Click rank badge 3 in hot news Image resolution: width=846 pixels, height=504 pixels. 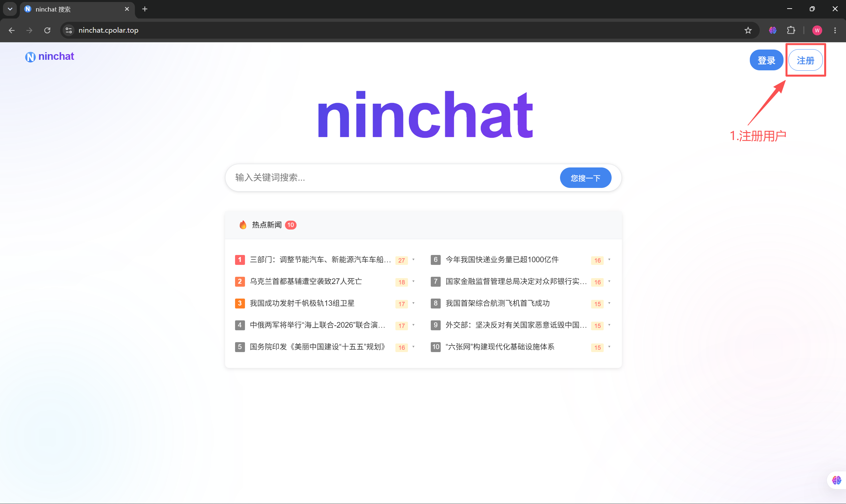(240, 303)
